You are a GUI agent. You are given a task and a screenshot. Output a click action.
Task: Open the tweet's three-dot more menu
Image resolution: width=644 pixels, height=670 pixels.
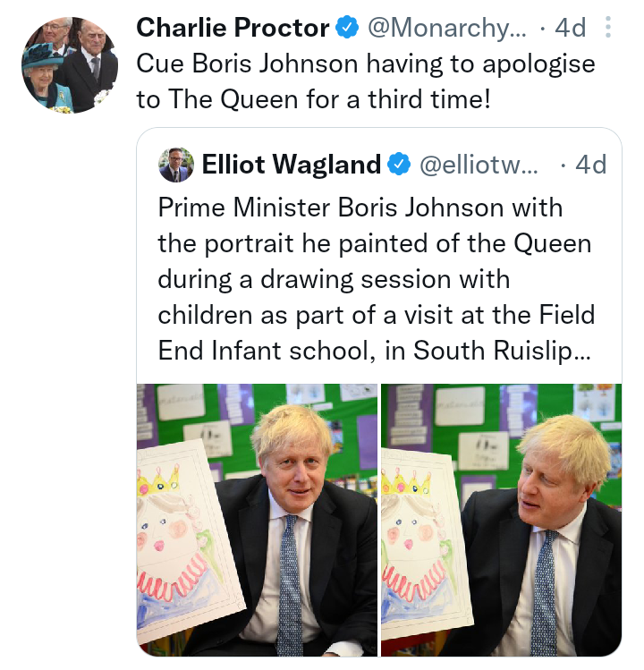tap(609, 28)
